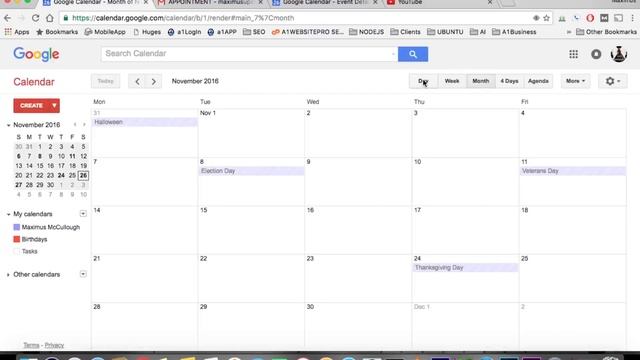Toggle Maximus McCullough calendar color box

pyautogui.click(x=17, y=227)
